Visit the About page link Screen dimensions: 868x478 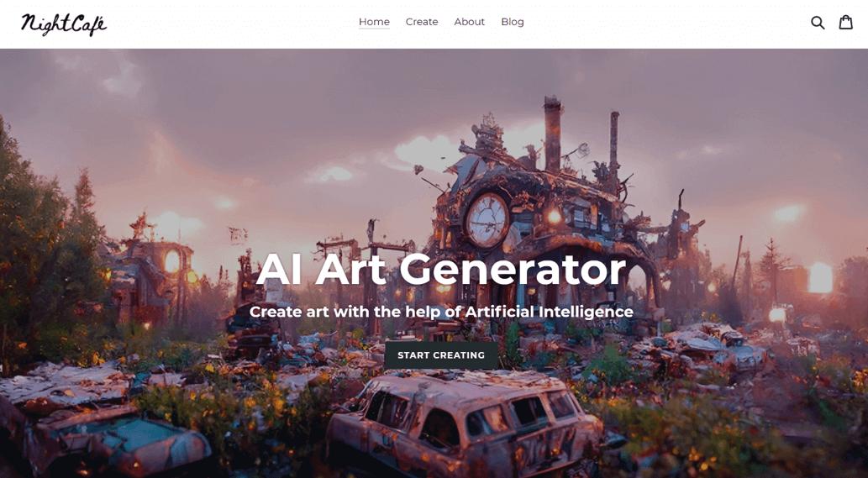(470, 22)
